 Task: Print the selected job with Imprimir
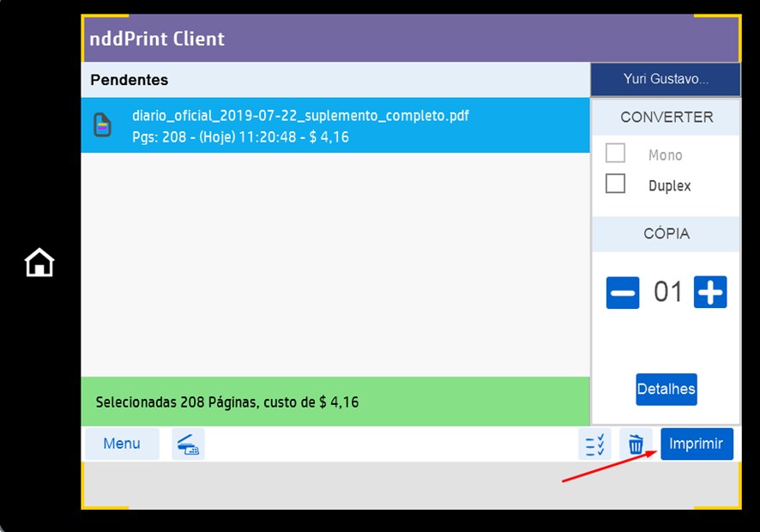pyautogui.click(x=697, y=444)
